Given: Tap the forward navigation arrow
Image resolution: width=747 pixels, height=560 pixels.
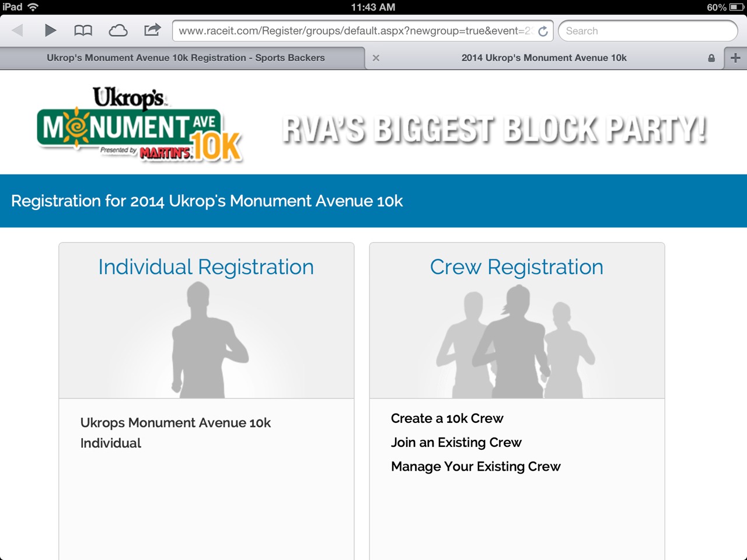Looking at the screenshot, I should 50,30.
